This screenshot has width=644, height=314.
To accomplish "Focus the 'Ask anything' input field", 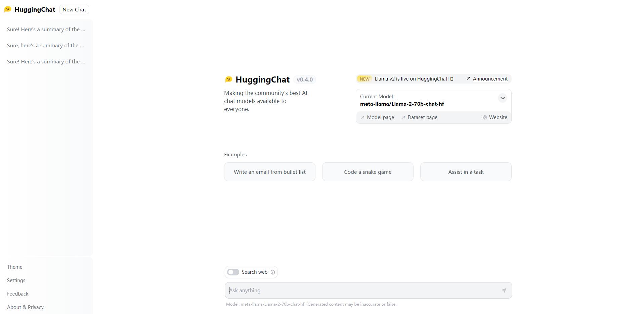I will pyautogui.click(x=368, y=291).
